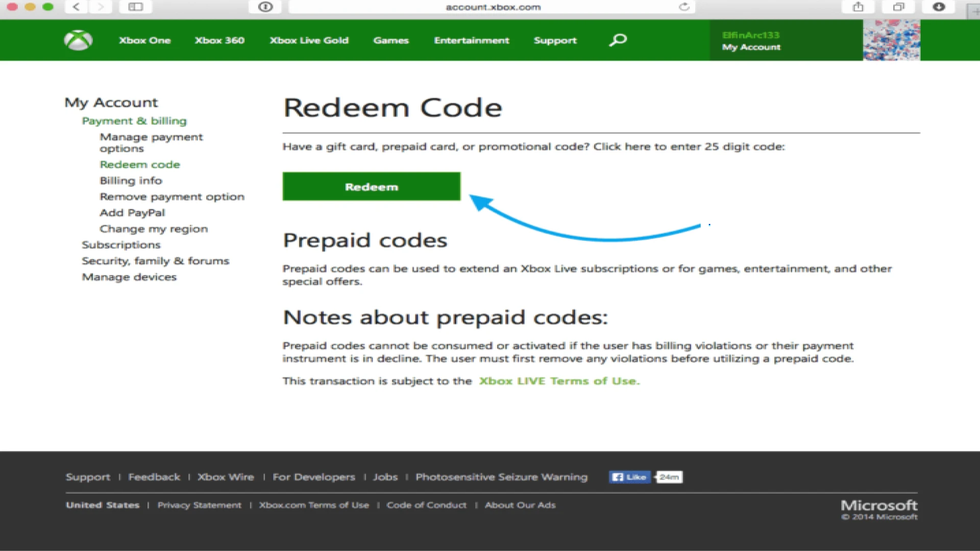The width and height of the screenshot is (980, 551).
Task: Open the Xbox 360 menu
Action: [x=219, y=40]
